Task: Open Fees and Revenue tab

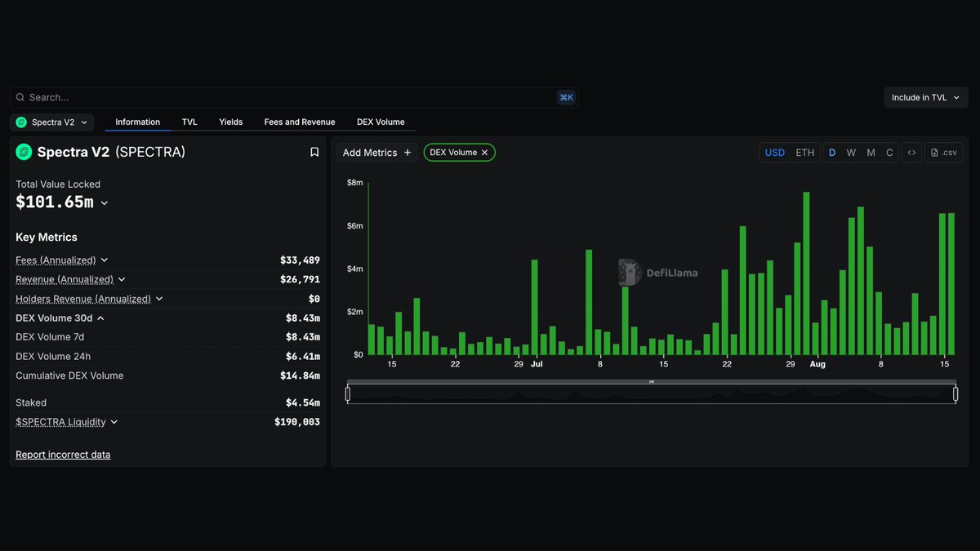Action: pos(300,122)
